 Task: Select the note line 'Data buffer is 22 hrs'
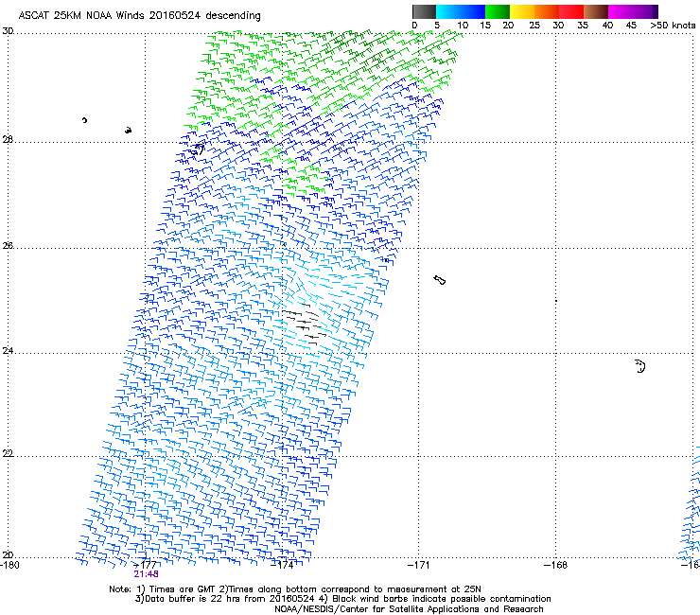[342, 599]
